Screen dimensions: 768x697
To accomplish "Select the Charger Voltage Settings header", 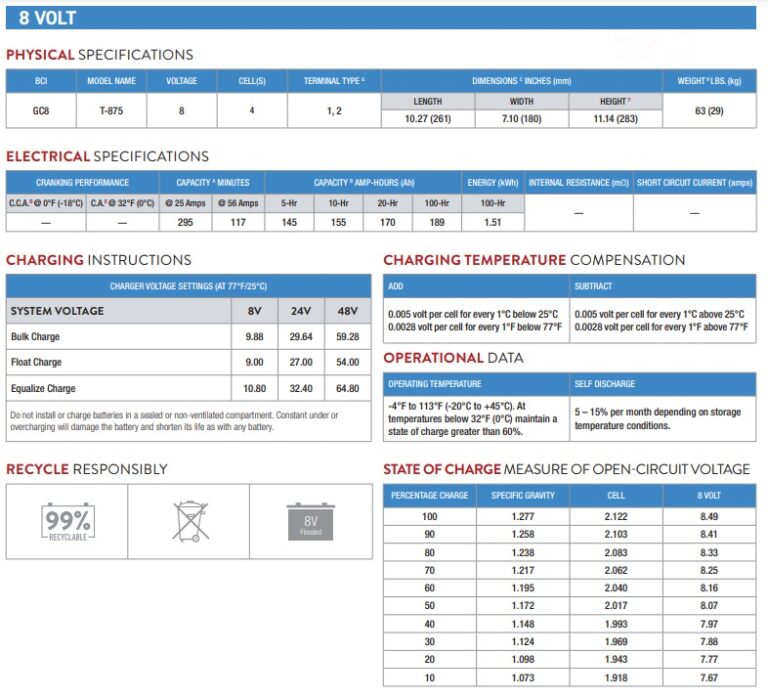I will [x=189, y=286].
